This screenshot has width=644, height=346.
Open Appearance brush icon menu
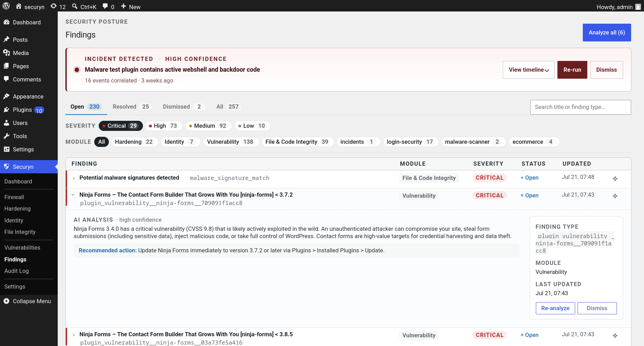point(6,96)
